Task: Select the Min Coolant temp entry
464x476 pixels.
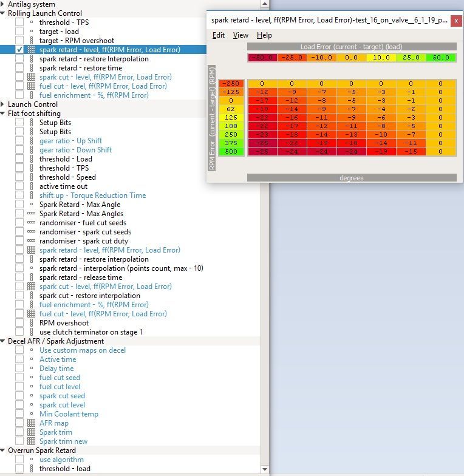Action: coord(69,414)
